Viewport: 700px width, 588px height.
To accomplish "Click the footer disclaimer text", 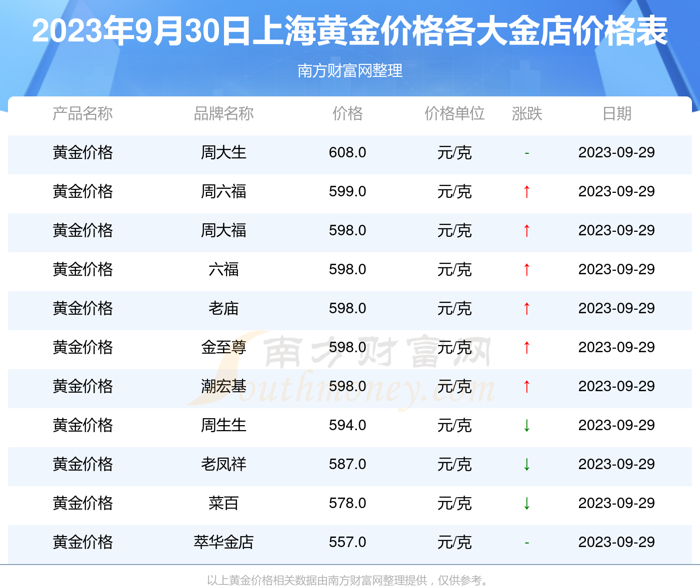I will click(348, 580).
